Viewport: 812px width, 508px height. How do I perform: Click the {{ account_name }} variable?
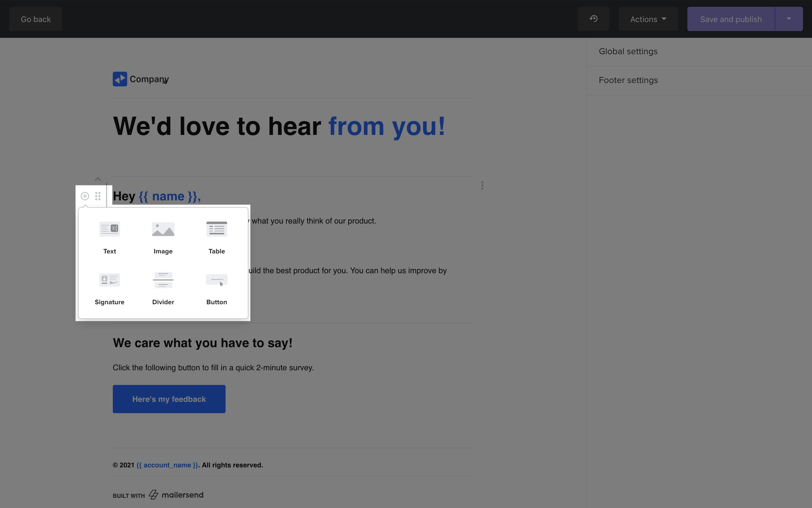(x=167, y=465)
